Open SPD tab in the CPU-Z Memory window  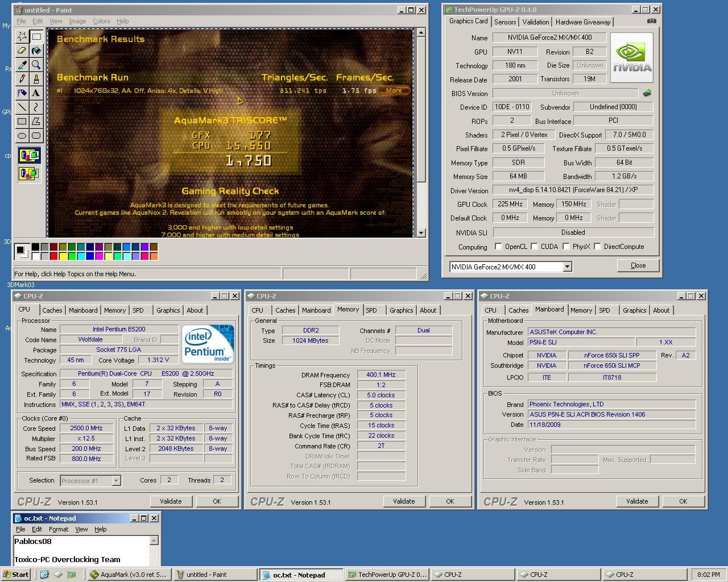click(371, 310)
